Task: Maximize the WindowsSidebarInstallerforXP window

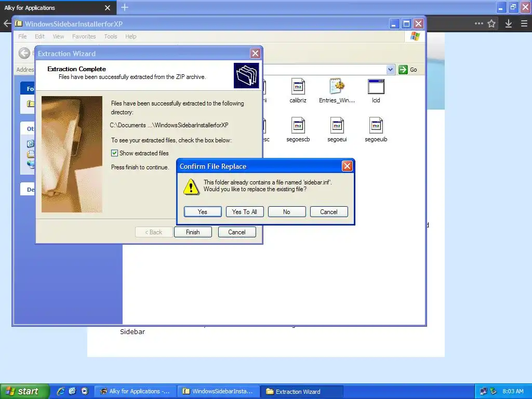Action: tap(406, 24)
